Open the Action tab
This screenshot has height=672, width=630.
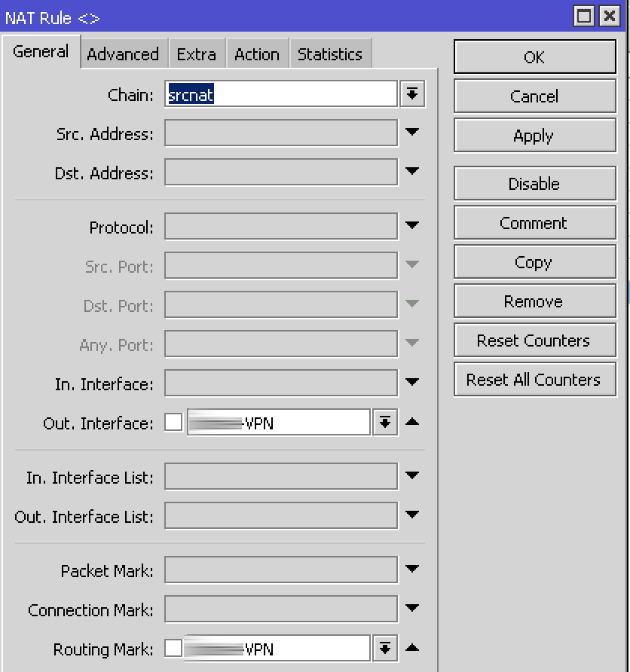click(258, 53)
